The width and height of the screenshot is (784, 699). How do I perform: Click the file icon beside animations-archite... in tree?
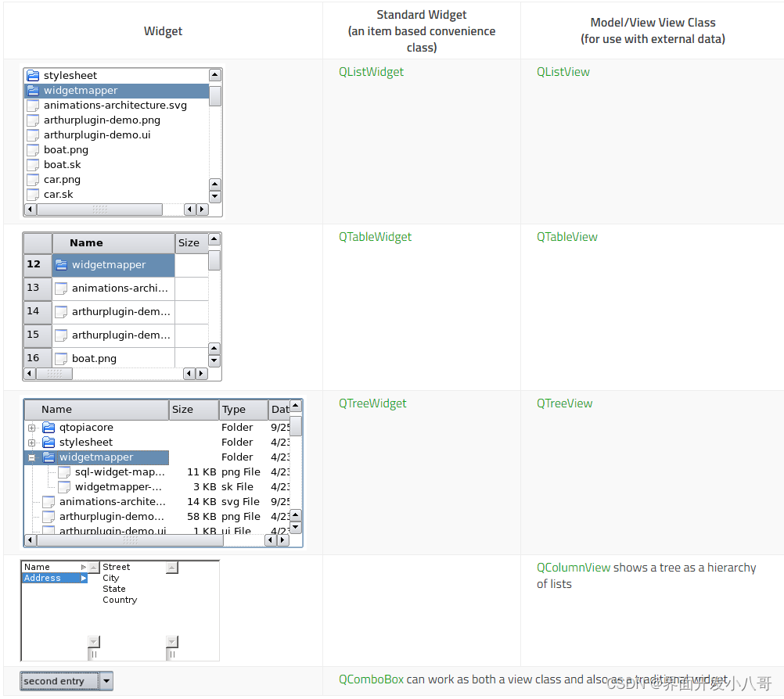49,502
